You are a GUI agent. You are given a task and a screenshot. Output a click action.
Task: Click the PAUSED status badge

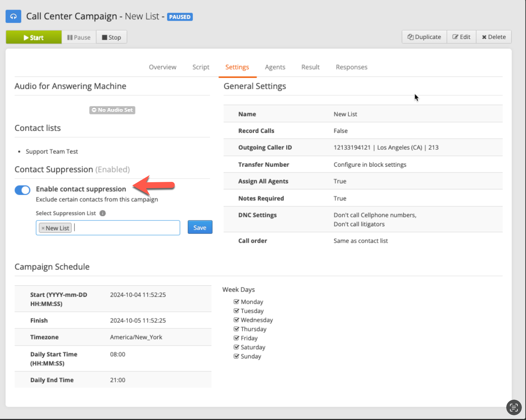pos(180,17)
